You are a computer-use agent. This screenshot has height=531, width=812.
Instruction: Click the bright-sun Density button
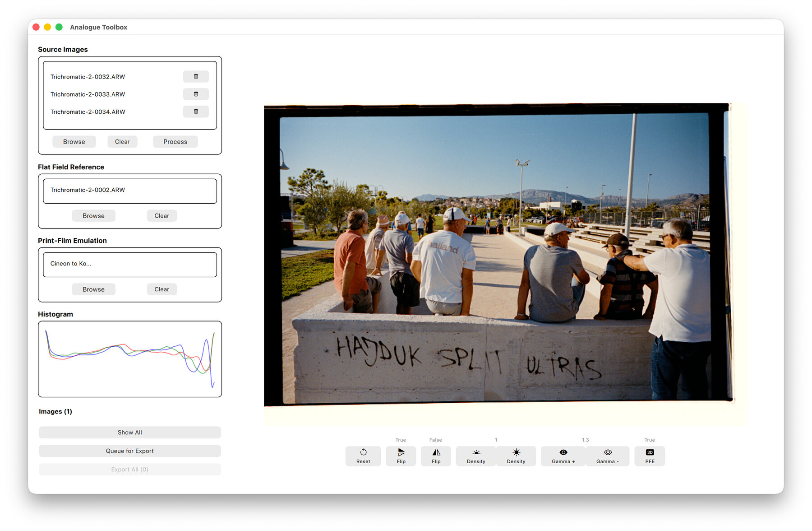516,456
